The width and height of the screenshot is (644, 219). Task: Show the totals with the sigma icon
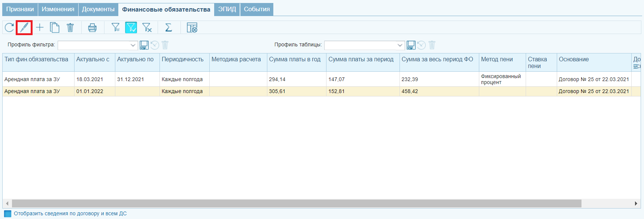click(168, 27)
